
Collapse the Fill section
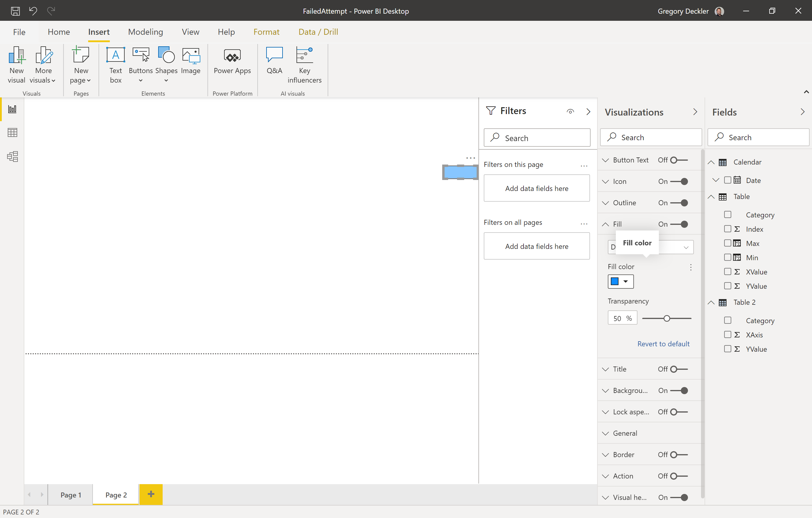[606, 224]
